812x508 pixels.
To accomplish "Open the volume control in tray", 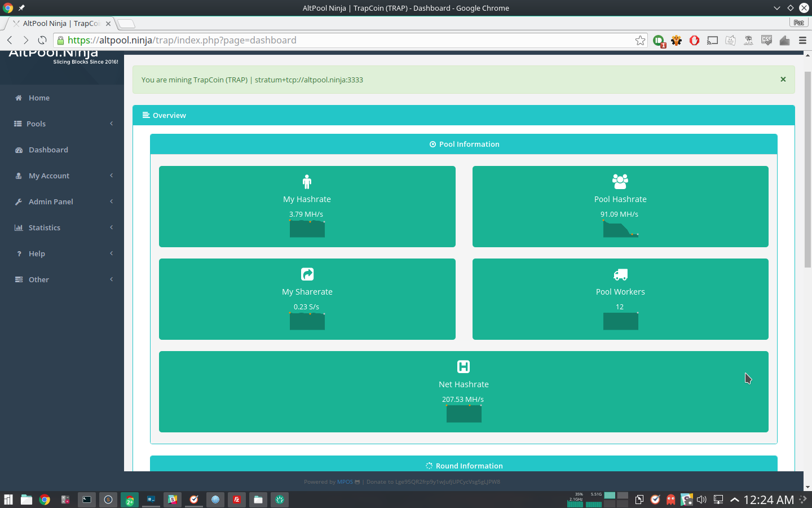I will 701,500.
